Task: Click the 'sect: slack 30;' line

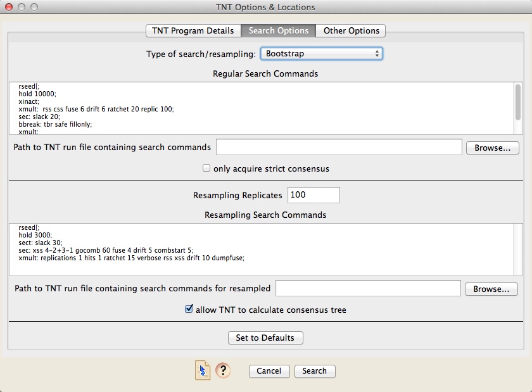Action: 41,243
